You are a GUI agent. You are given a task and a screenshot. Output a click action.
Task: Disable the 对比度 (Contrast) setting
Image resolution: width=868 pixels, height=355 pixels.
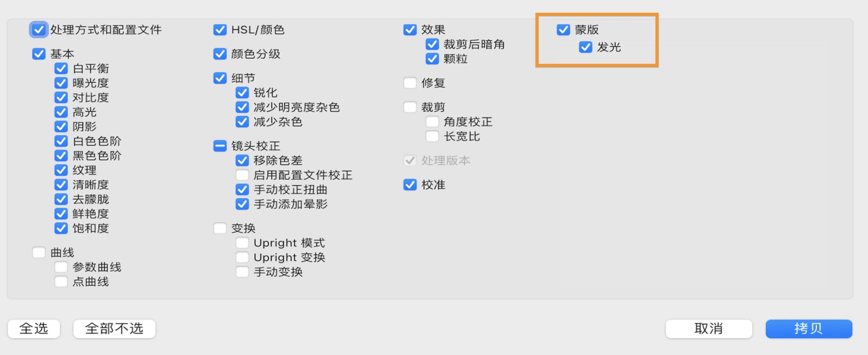pos(61,97)
